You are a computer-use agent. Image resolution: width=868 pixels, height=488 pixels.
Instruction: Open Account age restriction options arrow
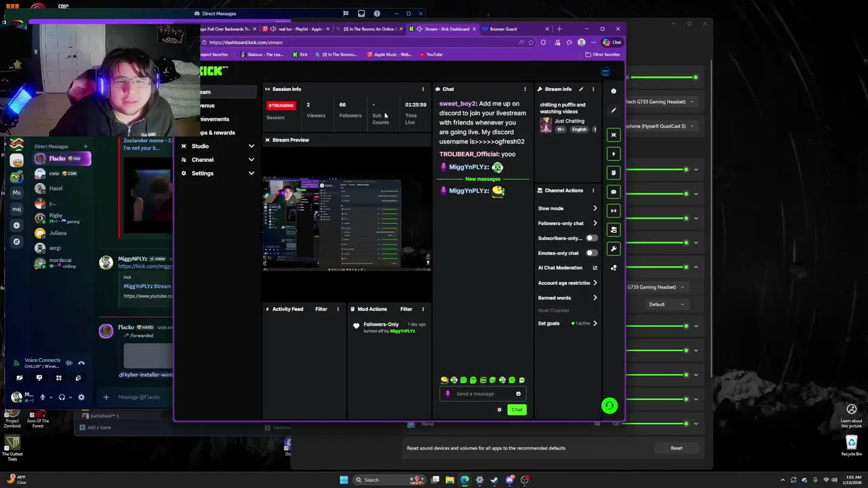pos(595,283)
